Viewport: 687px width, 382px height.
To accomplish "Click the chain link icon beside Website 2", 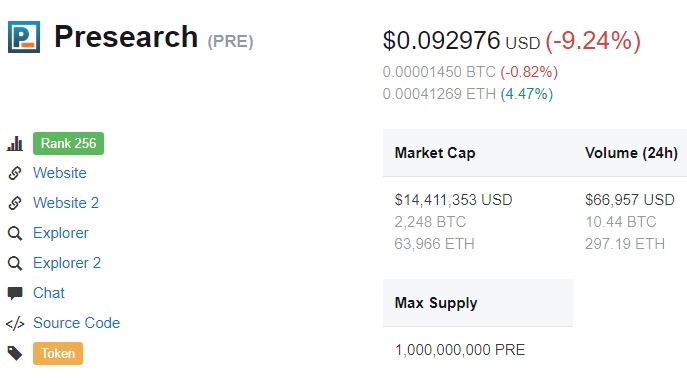I will coord(15,203).
